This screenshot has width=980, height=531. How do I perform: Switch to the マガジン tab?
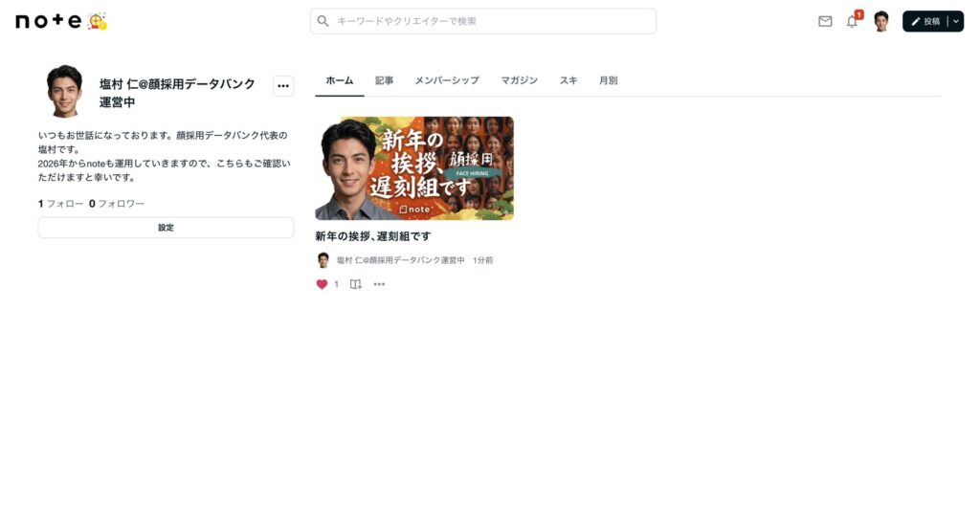[519, 80]
